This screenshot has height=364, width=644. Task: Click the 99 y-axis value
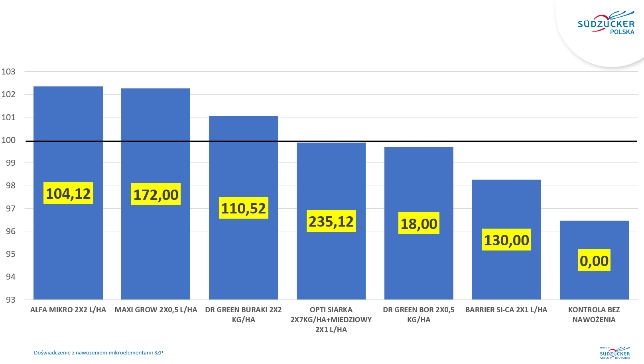(x=11, y=163)
